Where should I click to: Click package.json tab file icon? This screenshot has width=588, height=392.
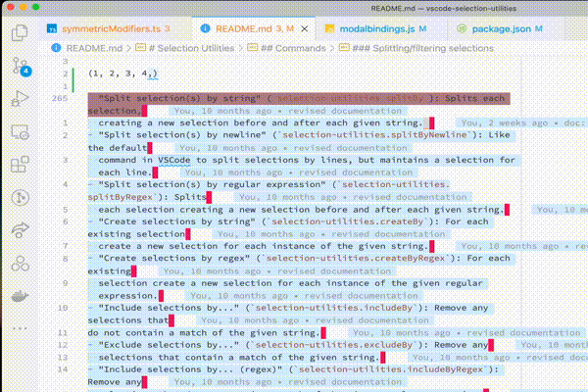click(x=462, y=28)
